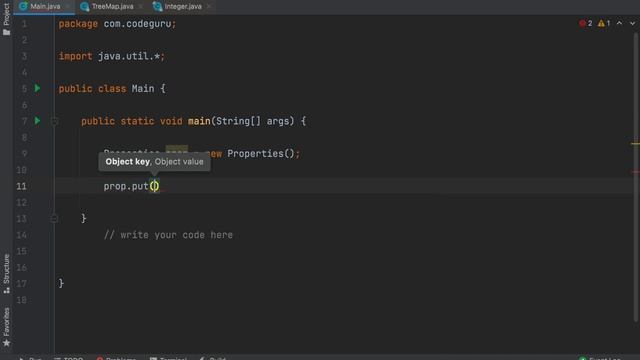Open the Project tool window
This screenshot has width=640, height=360.
tap(6, 19)
